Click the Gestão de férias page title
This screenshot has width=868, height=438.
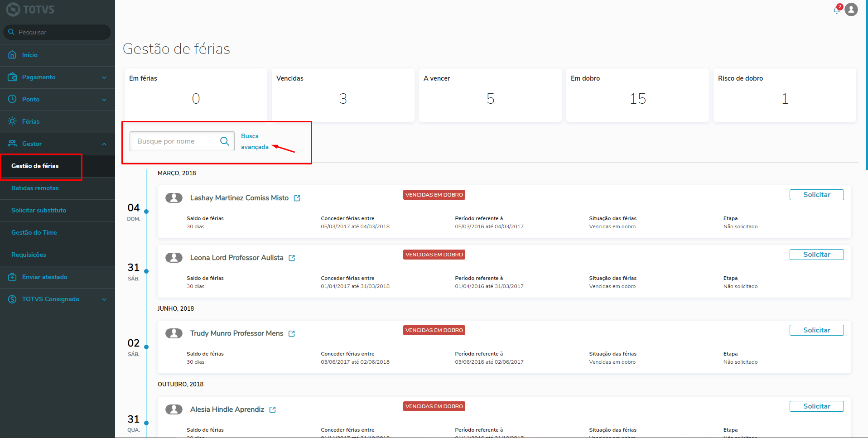pos(176,48)
